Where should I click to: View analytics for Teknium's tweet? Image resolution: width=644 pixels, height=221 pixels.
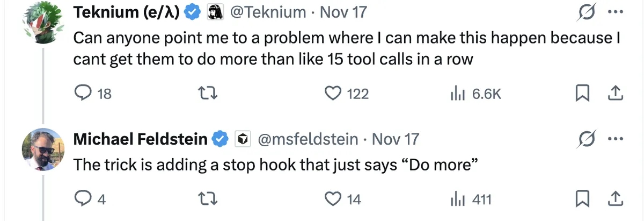[457, 94]
